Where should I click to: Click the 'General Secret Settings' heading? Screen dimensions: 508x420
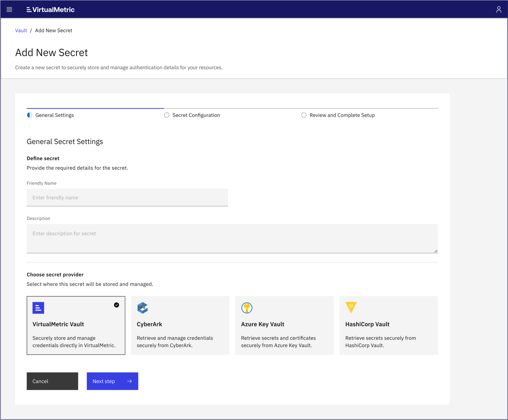pos(65,141)
